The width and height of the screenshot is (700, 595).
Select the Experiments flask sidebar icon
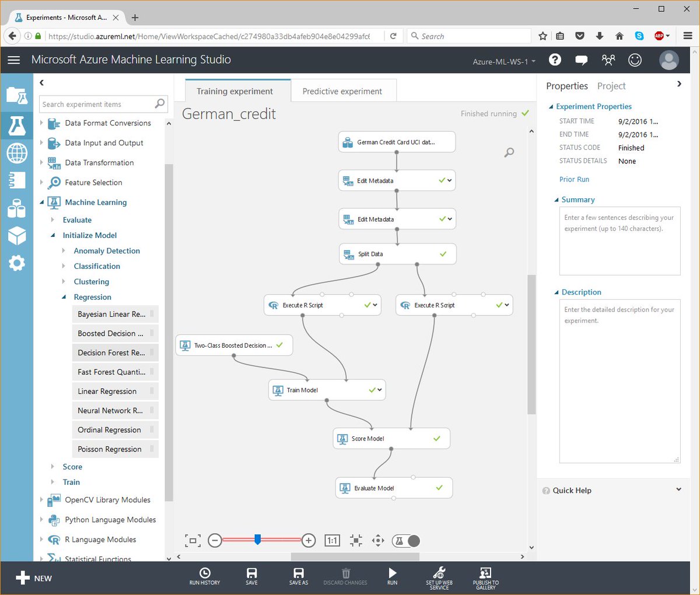coord(16,125)
